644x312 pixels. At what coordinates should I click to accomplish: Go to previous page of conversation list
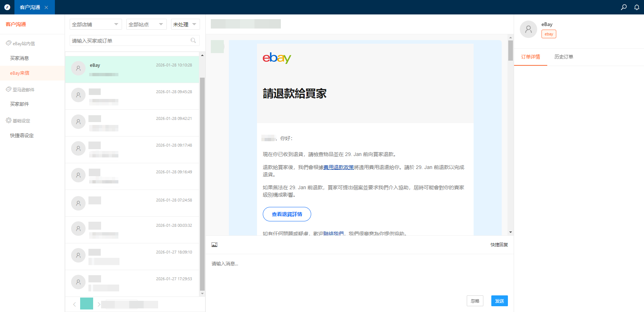[x=74, y=304]
